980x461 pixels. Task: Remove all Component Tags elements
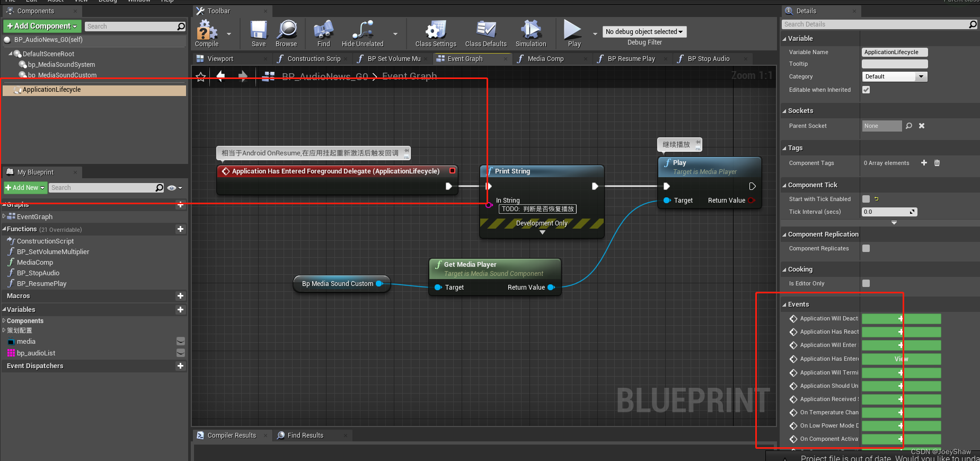(937, 163)
